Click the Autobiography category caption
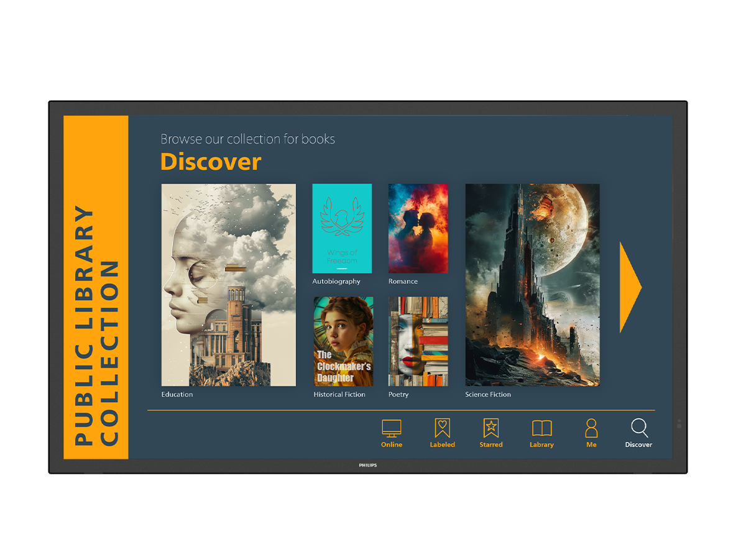 click(x=336, y=282)
